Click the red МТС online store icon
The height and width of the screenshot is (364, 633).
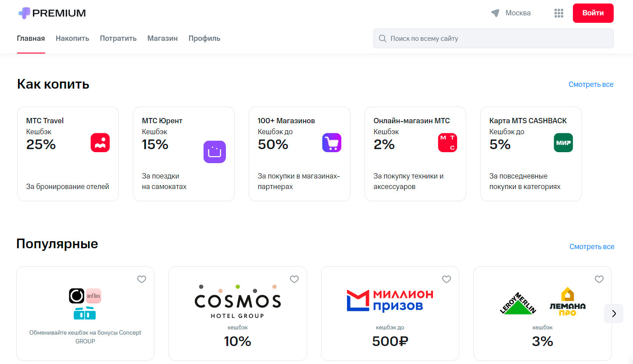click(447, 143)
